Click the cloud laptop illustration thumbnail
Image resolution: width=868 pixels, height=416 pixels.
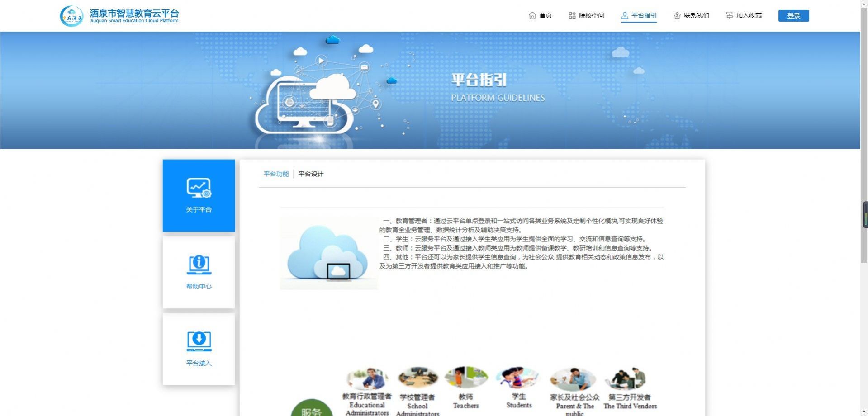tap(328, 253)
